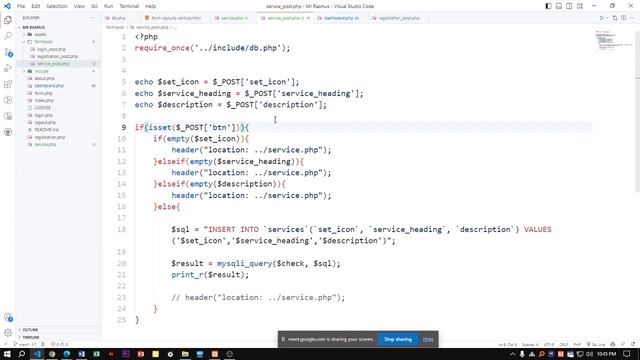640x360 pixels.
Task: Open the Edit menu
Action: coord(36,6)
